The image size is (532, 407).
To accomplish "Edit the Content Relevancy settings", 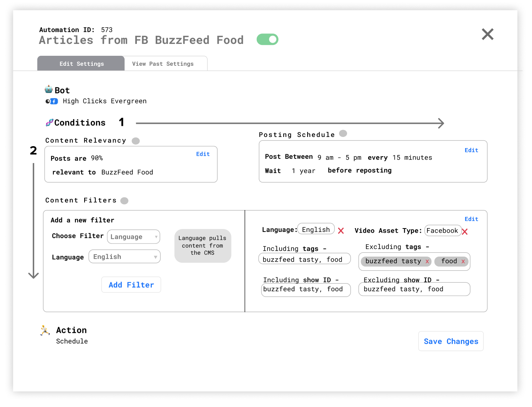I will [203, 154].
